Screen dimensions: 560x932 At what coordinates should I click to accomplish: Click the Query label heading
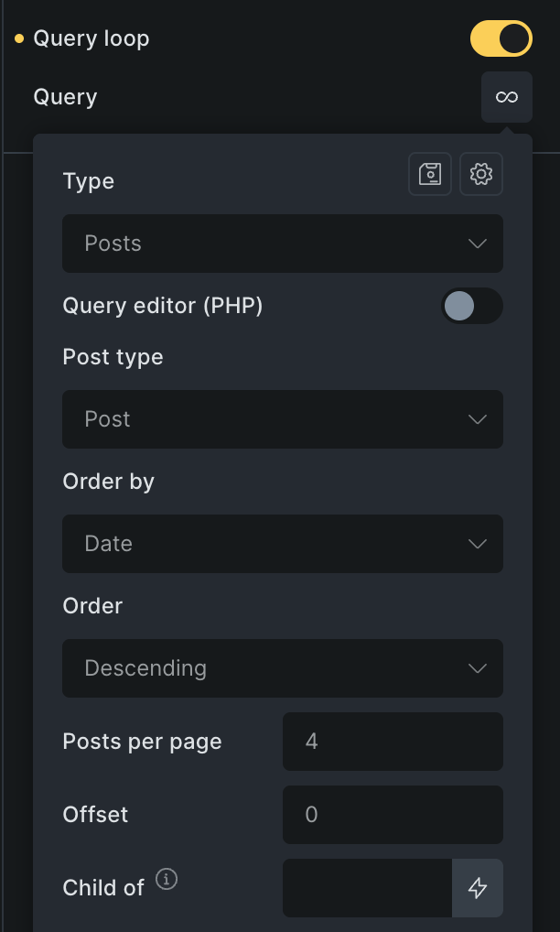point(64,96)
